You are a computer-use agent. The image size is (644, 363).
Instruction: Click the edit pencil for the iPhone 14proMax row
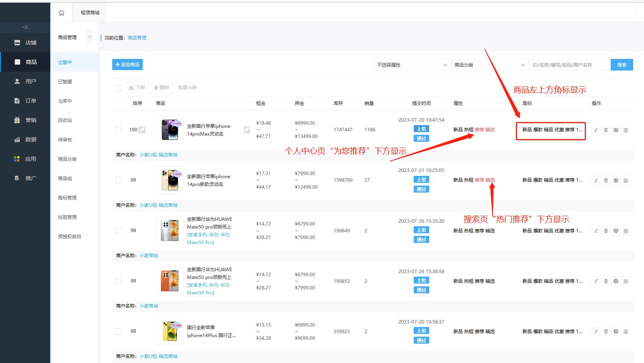pyautogui.click(x=596, y=130)
